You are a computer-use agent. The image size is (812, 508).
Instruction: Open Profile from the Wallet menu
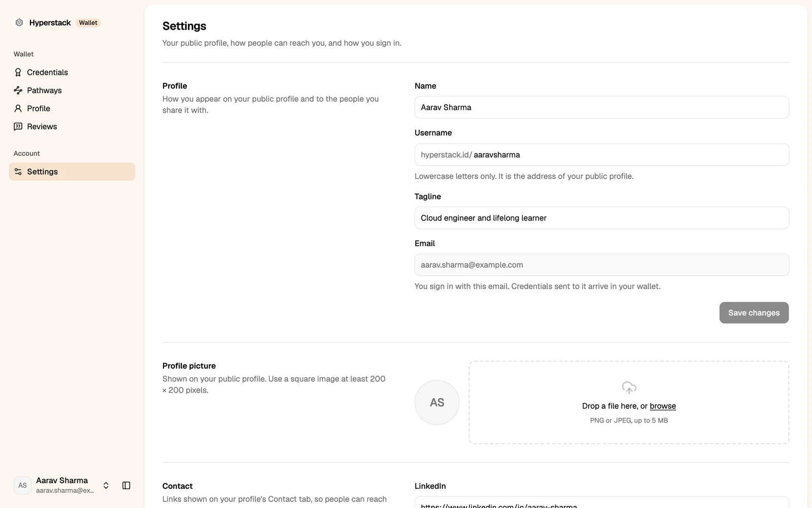72,108
